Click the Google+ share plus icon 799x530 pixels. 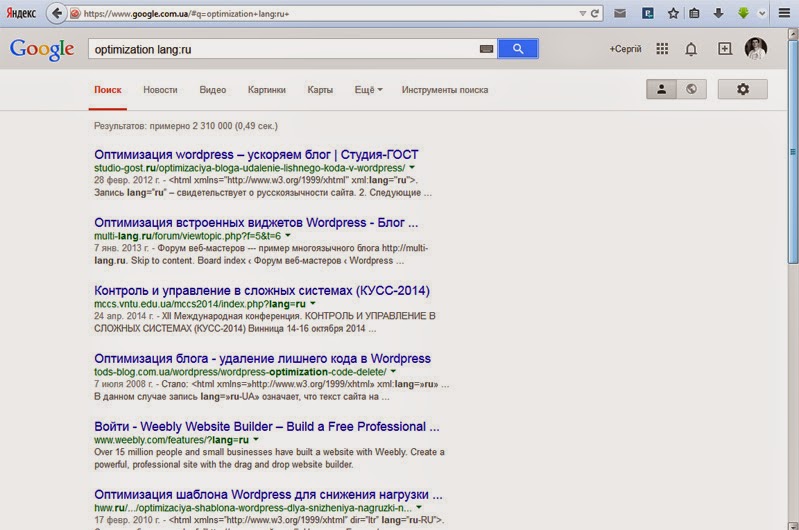(725, 49)
